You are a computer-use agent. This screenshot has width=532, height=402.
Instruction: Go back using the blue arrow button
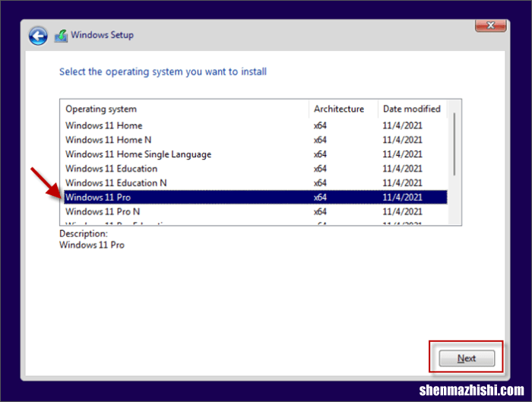click(x=38, y=36)
